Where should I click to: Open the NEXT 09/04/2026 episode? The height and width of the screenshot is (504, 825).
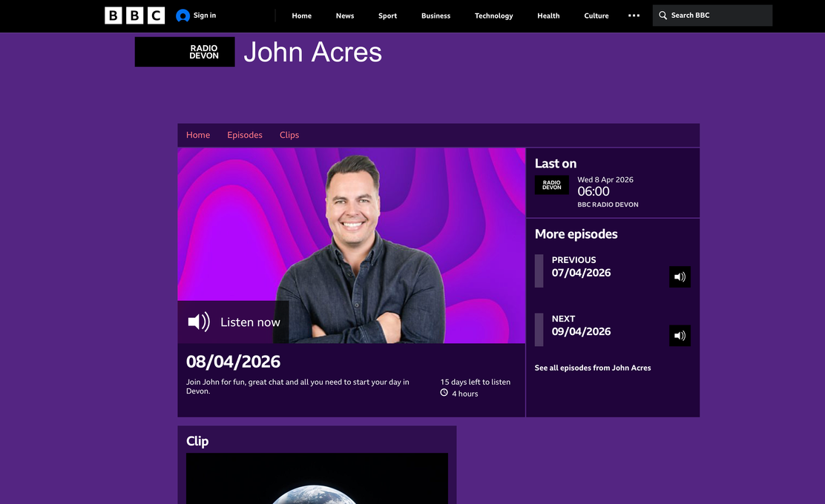pyautogui.click(x=581, y=326)
